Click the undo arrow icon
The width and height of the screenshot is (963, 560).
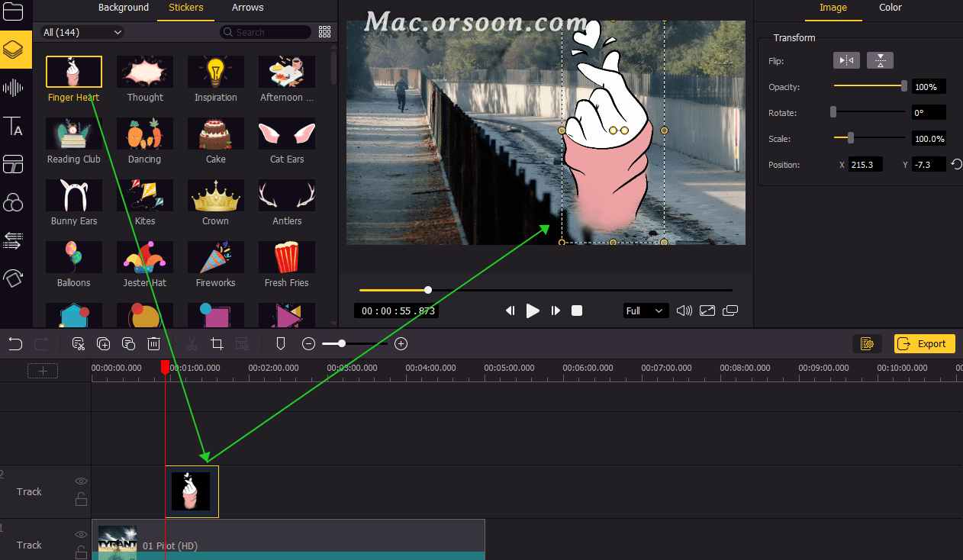coord(15,344)
